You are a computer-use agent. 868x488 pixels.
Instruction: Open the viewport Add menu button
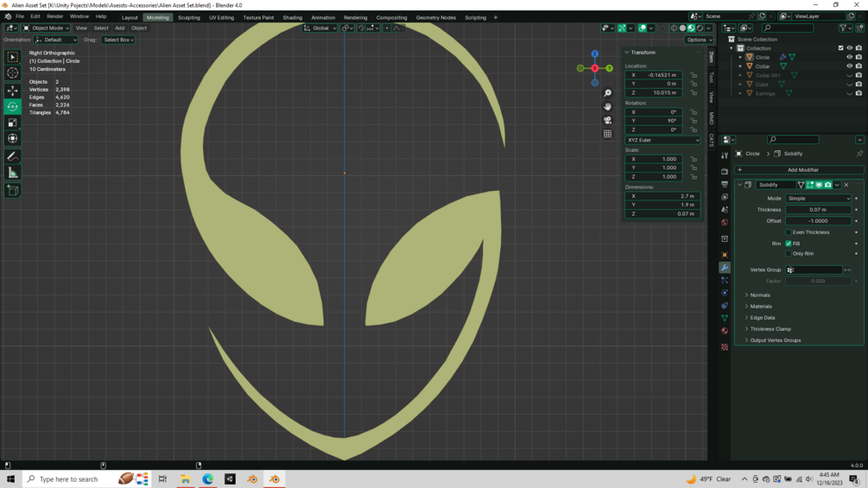pyautogui.click(x=119, y=29)
